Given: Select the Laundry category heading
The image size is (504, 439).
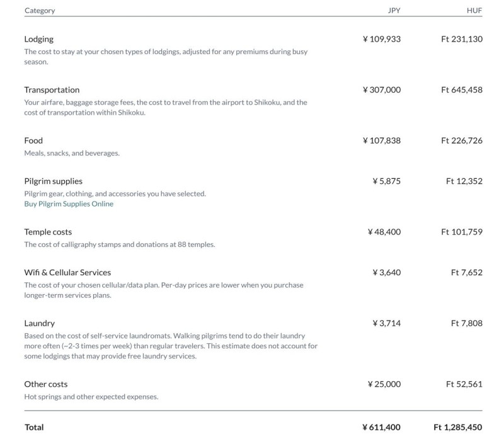Looking at the screenshot, I should coord(40,323).
